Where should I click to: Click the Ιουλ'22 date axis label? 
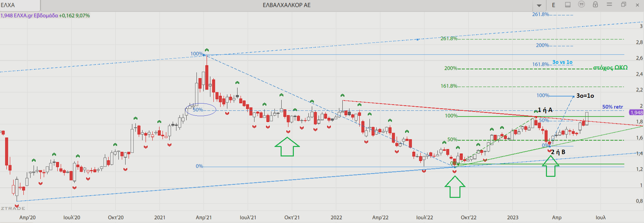click(x=424, y=217)
